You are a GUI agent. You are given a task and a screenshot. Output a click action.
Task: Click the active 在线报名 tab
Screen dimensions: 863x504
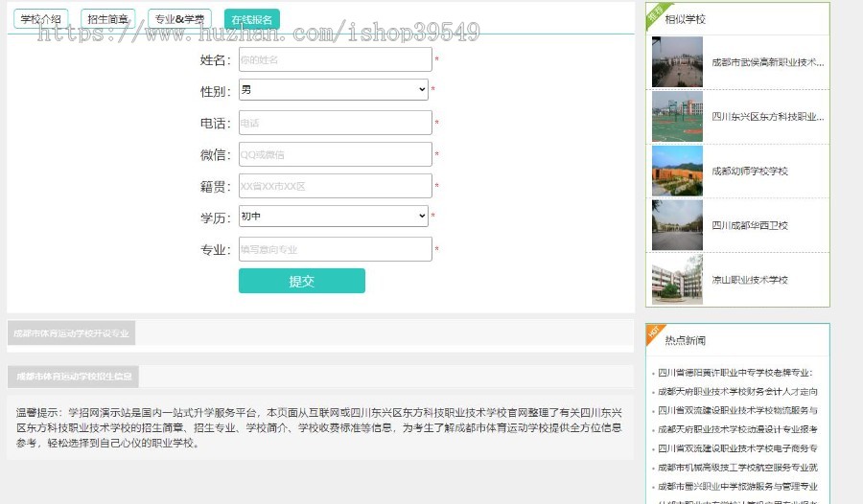(x=252, y=19)
